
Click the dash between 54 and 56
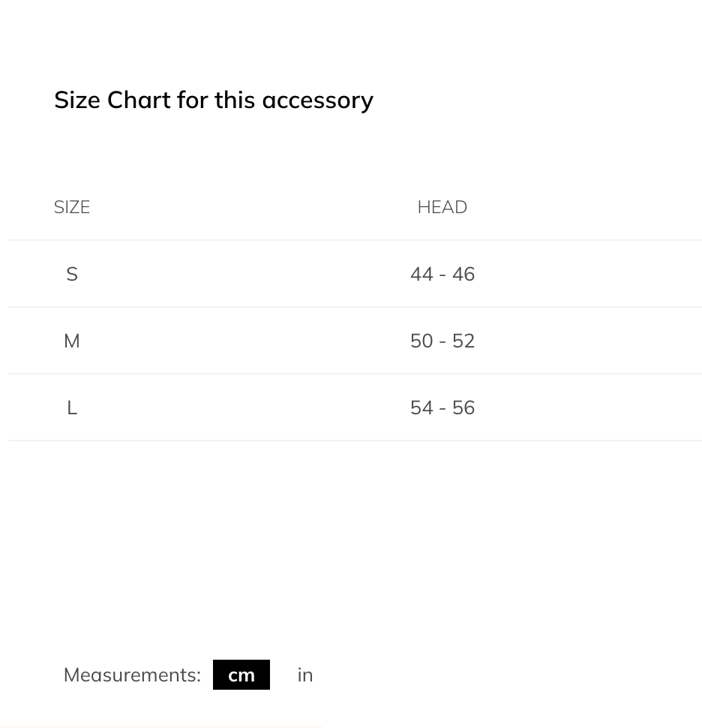click(x=442, y=408)
